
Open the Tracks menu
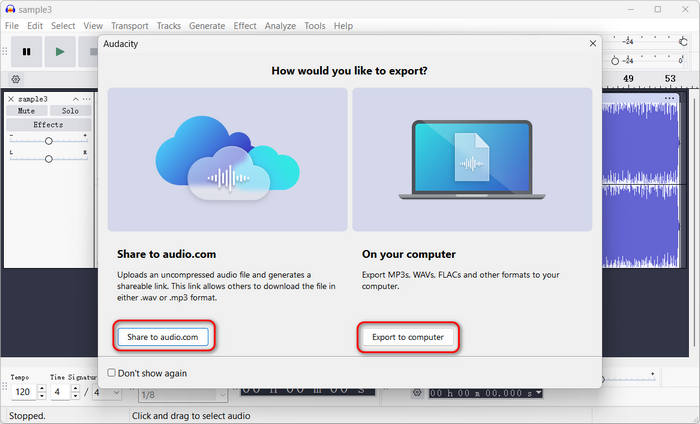pyautogui.click(x=169, y=26)
